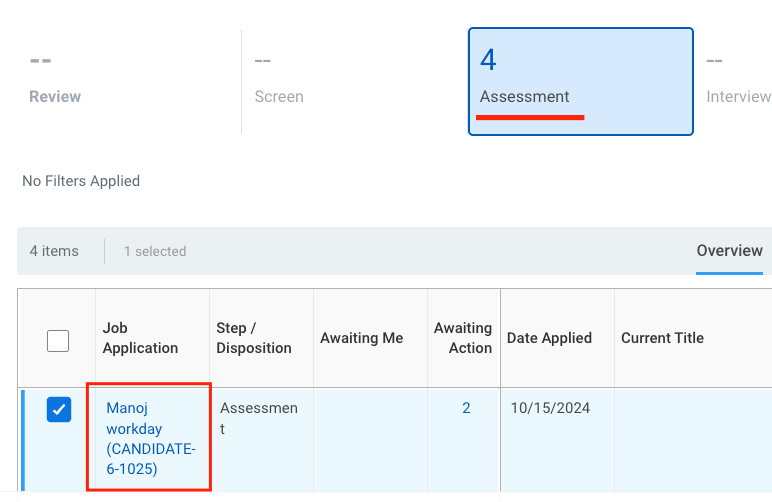Open the Interview stage card

[738, 80]
